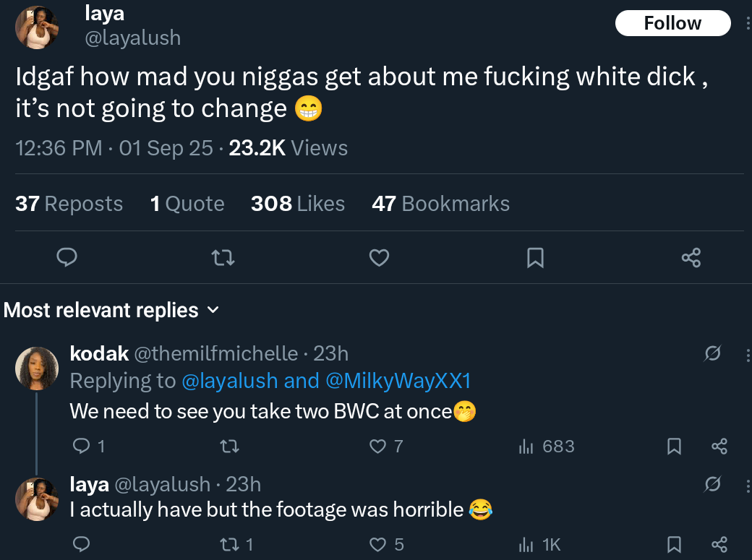The width and height of the screenshot is (752, 560).
Task: Repost kodak's reply
Action: 228,447
